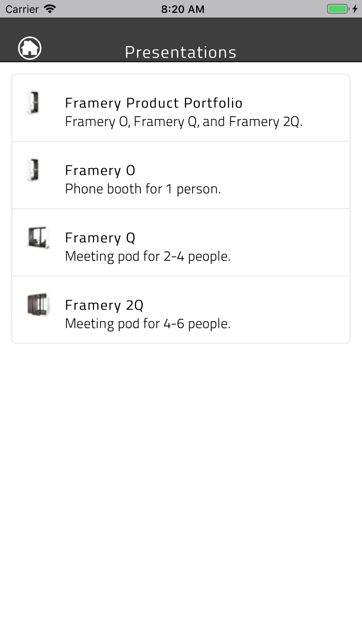Image resolution: width=362 pixels, height=644 pixels.
Task: Click the Wi-Fi signal icon in status bar
Action: pos(50,9)
